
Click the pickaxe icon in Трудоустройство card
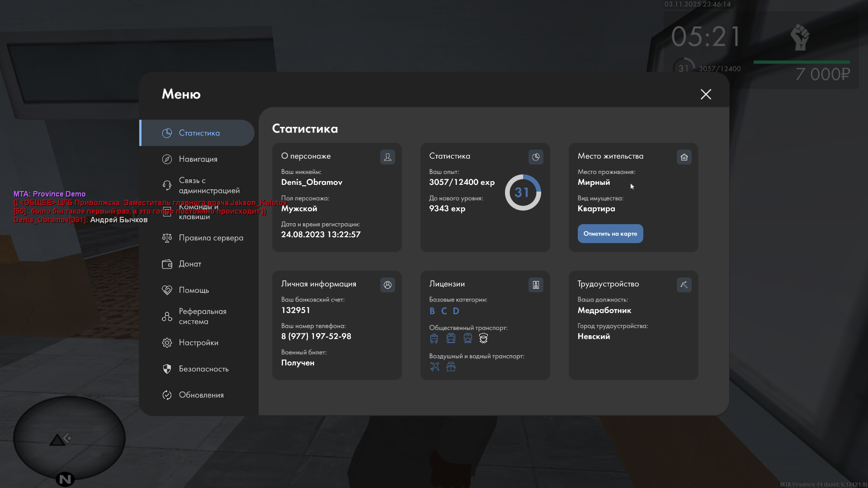tap(684, 285)
